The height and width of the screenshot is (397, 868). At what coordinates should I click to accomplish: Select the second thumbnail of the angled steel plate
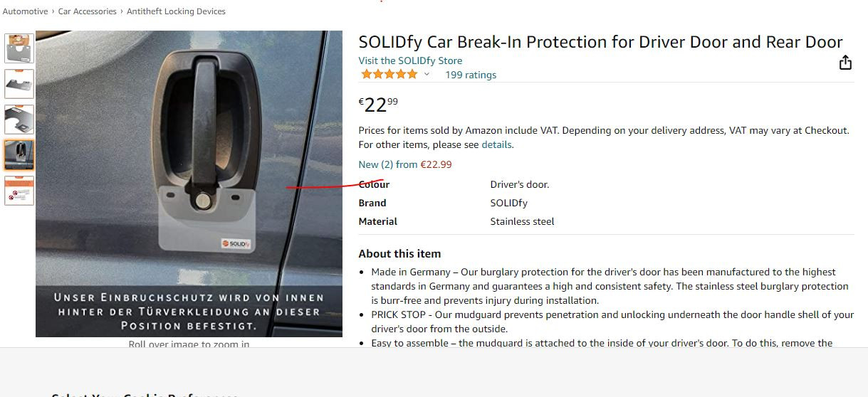pyautogui.click(x=19, y=84)
